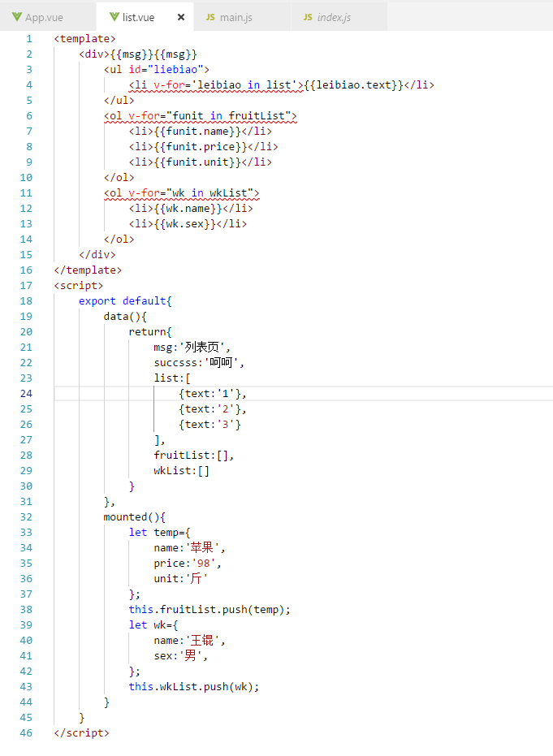Click the price:'98' property
Screen dimensions: 553x756
188,564
